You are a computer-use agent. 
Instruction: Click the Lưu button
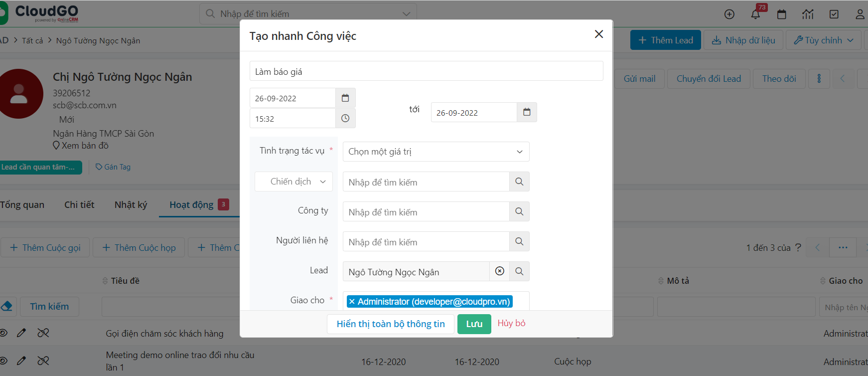[x=474, y=324]
